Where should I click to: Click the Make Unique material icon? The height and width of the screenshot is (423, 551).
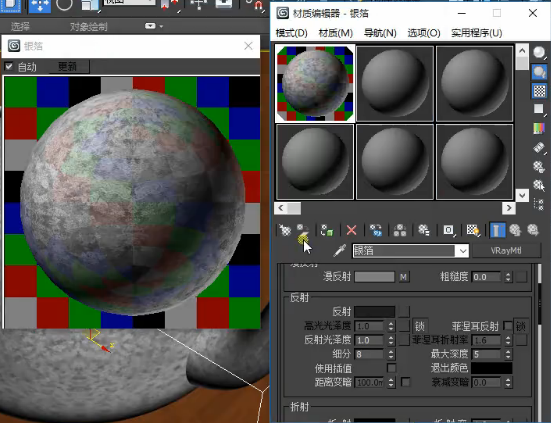pyautogui.click(x=400, y=230)
